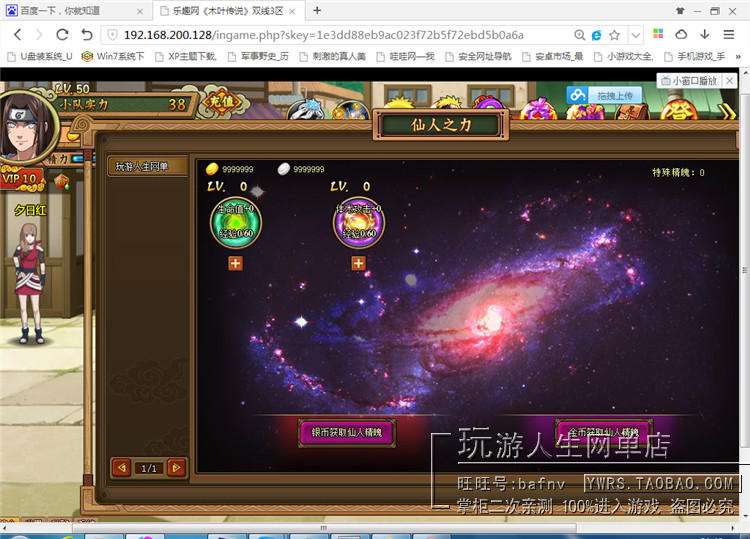Close the 乐趣网 木叶传说 tab
Image resolution: width=750 pixels, height=539 pixels.
(292, 11)
